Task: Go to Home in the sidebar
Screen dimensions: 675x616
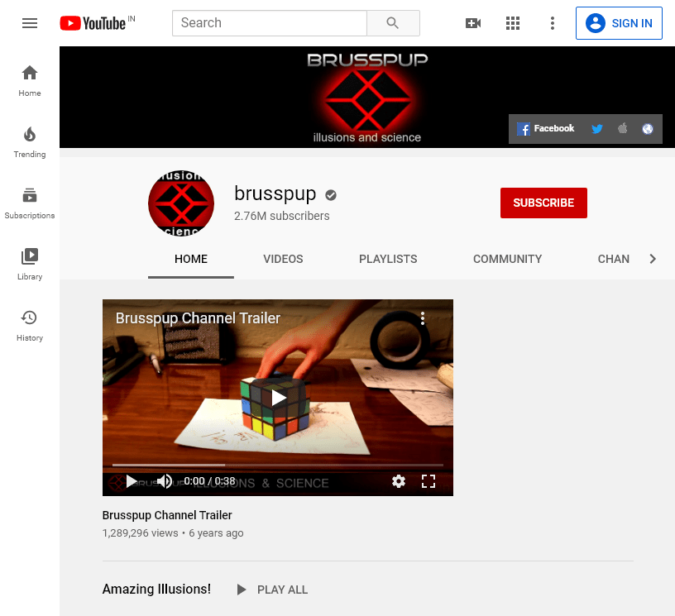Action: [x=30, y=81]
